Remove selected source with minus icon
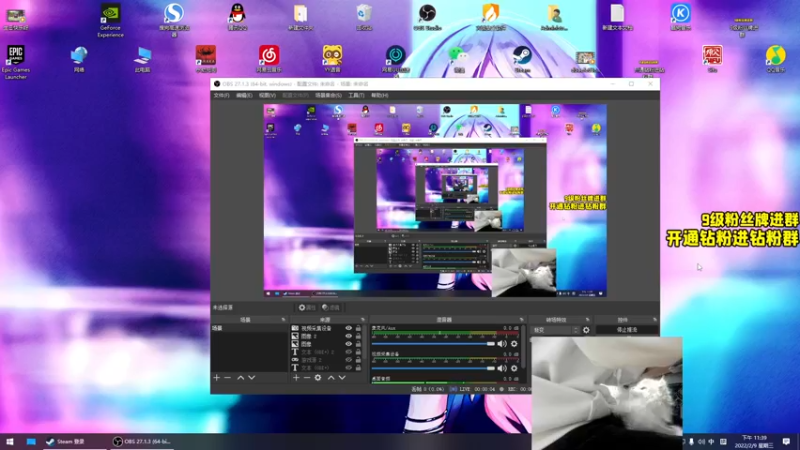Viewport: 800px width, 450px height. [x=307, y=378]
